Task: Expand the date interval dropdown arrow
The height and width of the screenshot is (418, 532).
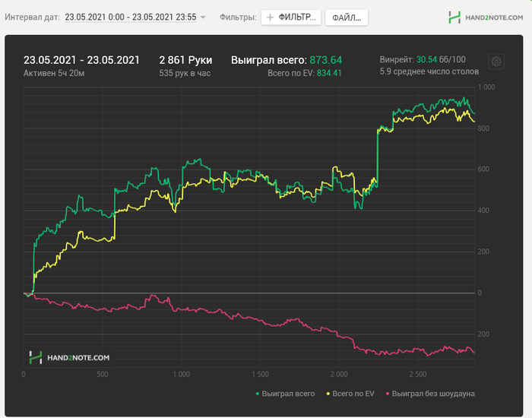Action: (x=203, y=17)
